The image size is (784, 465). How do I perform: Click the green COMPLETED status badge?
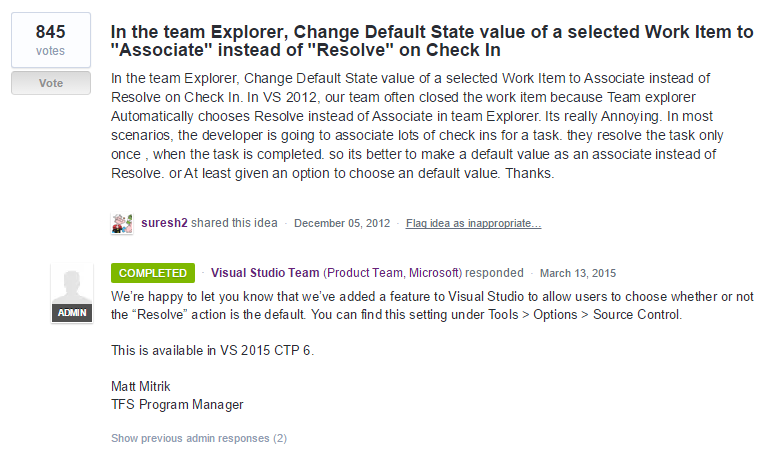pos(153,273)
